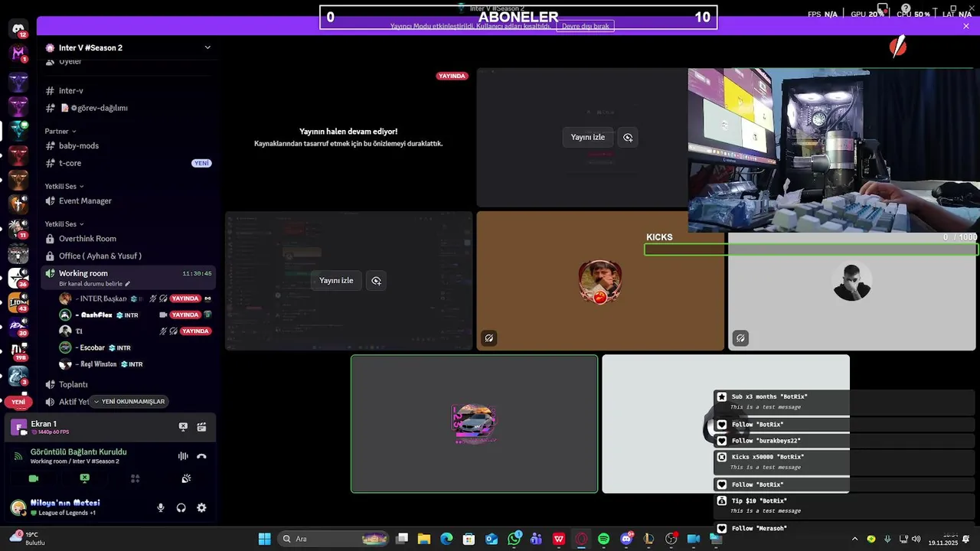Click KICKS goal progress bar
Image resolution: width=980 pixels, height=551 pixels.
point(812,249)
